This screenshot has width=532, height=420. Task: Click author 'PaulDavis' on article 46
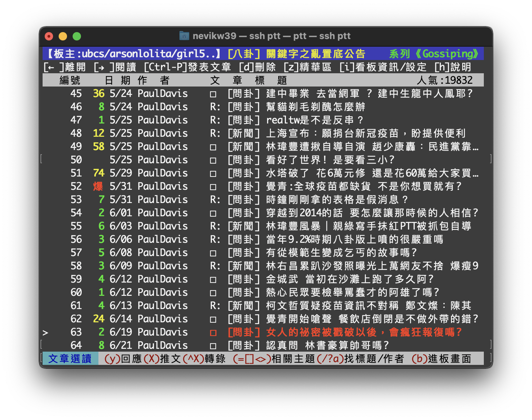coord(163,107)
